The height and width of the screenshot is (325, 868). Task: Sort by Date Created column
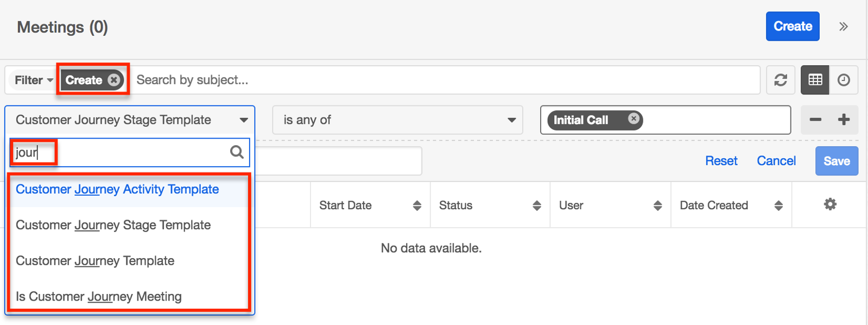[x=778, y=205]
